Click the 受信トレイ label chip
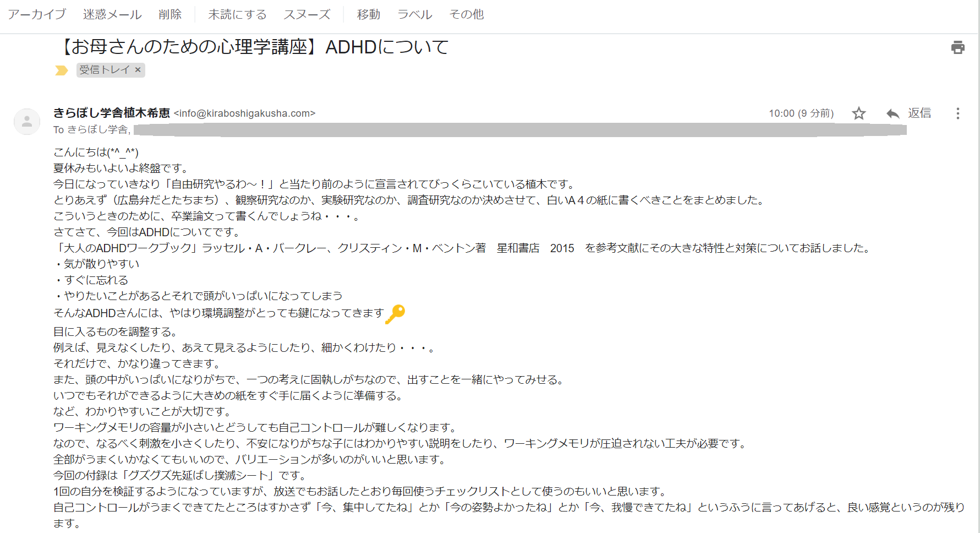 pyautogui.click(x=104, y=70)
